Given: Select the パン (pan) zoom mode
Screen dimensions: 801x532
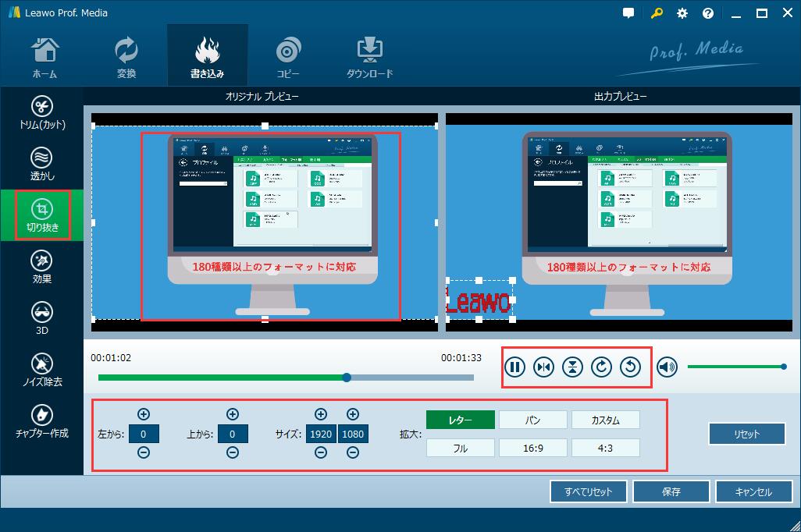Looking at the screenshot, I should pyautogui.click(x=532, y=420).
